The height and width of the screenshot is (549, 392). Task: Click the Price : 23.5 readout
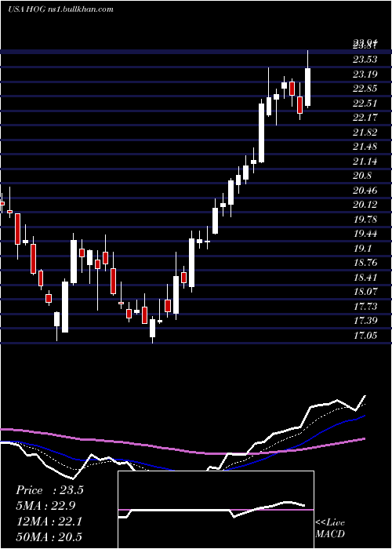coord(49,490)
